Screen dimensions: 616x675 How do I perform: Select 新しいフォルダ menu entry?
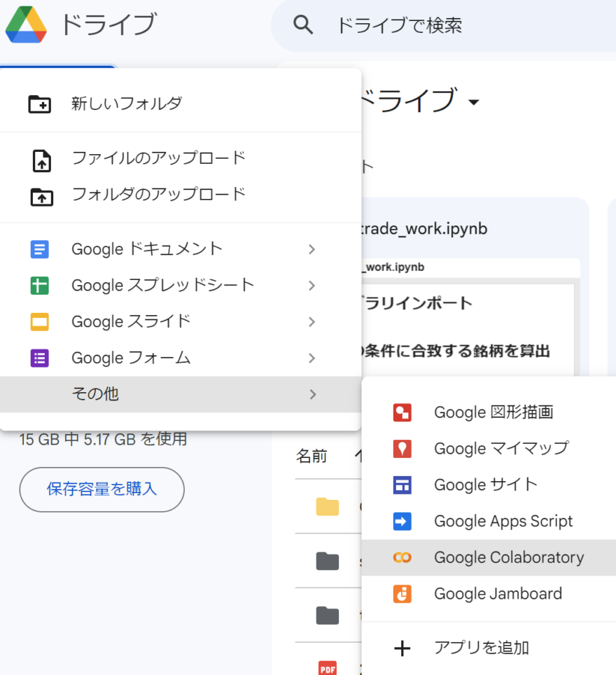tap(181, 104)
